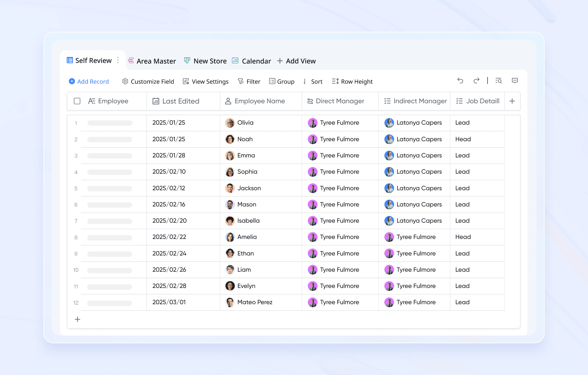Open the Filter options
The height and width of the screenshot is (375, 588).
249,81
